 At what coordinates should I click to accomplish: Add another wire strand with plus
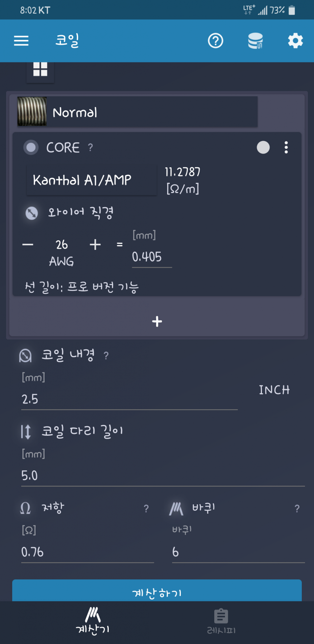tap(157, 321)
